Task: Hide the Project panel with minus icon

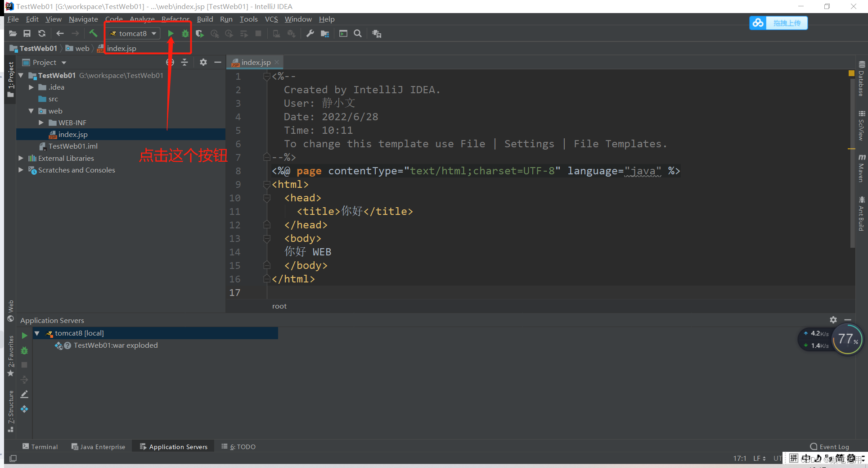Action: (218, 62)
